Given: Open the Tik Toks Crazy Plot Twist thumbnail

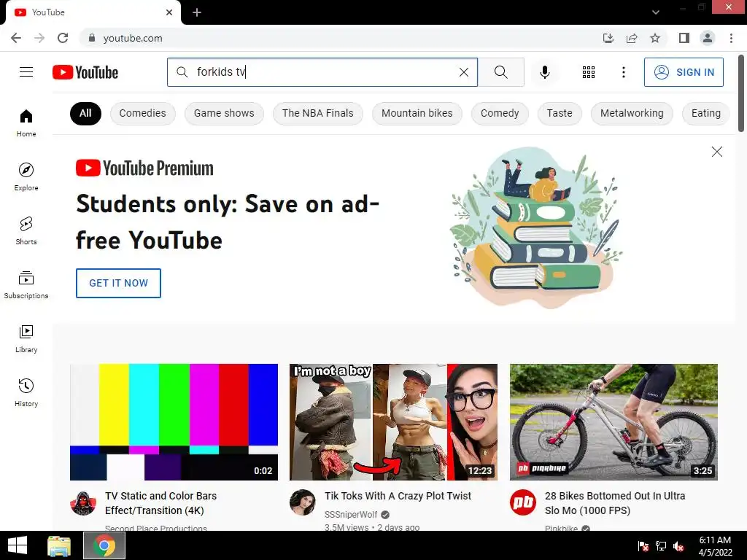Looking at the screenshot, I should coord(393,422).
